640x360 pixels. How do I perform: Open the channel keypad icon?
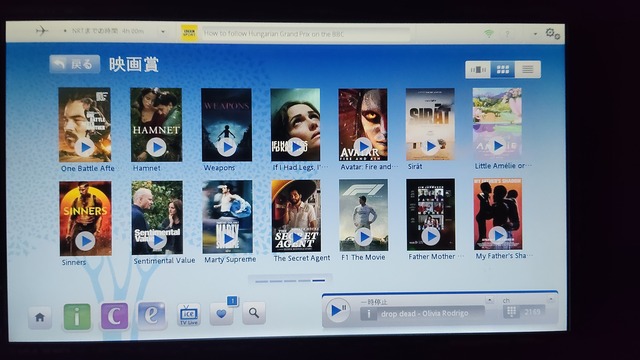coord(511,312)
